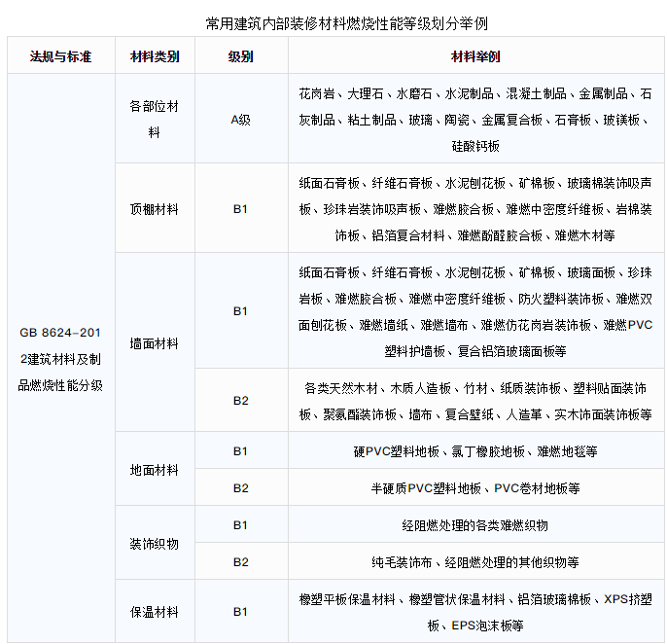Select the 墙面材料 category cell
The height and width of the screenshot is (644, 667).
[154, 343]
